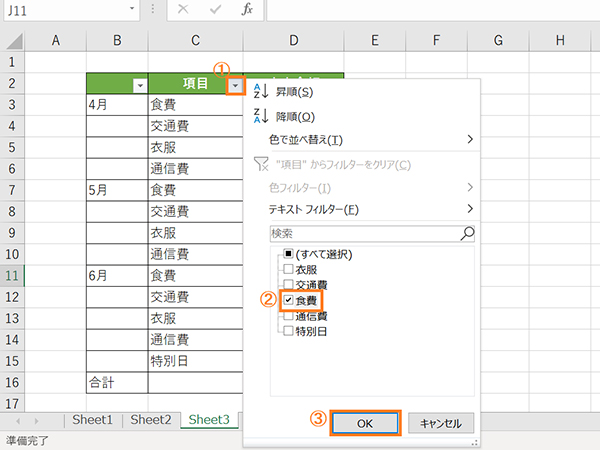Click the formula bar confirm checkmark icon
Screen dimensions: 600x450
(x=215, y=9)
